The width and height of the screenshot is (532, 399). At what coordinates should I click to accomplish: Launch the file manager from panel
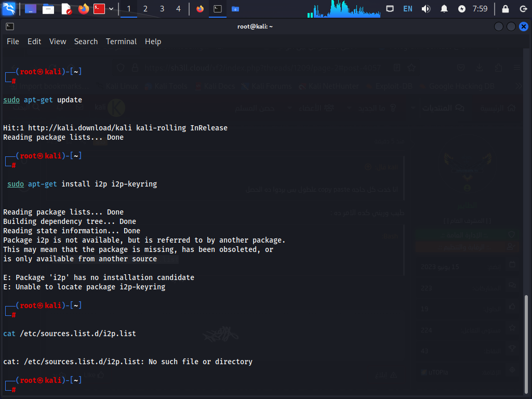(48, 9)
